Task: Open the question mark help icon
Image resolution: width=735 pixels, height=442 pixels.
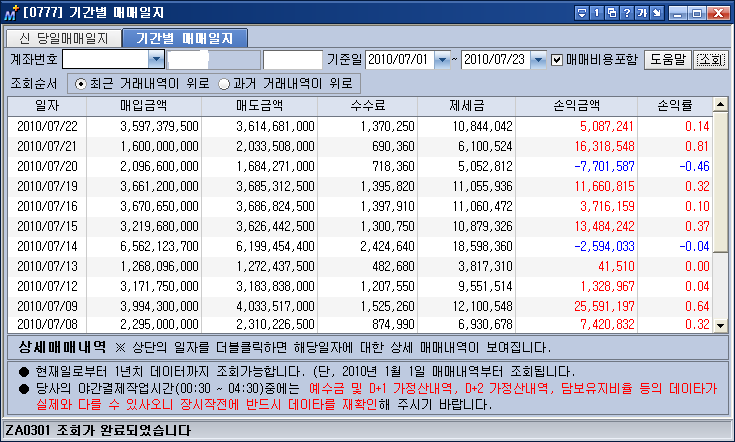Action: coord(626,13)
